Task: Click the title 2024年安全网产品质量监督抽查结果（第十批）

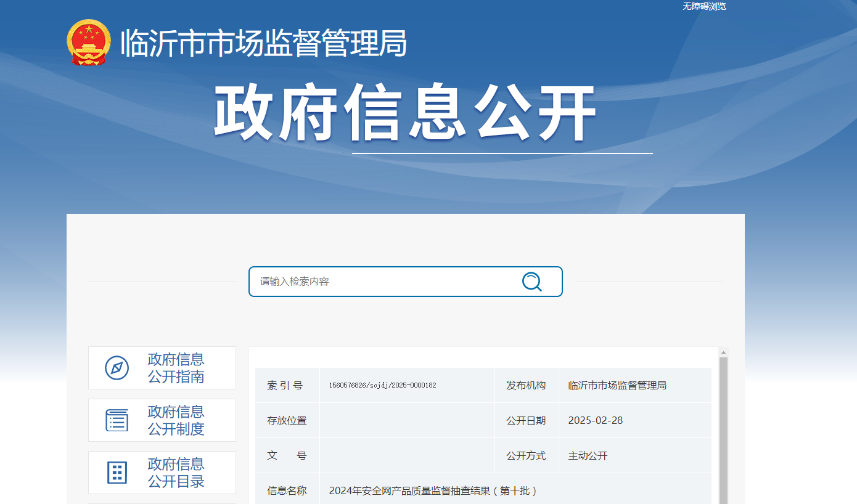Action: pos(433,491)
